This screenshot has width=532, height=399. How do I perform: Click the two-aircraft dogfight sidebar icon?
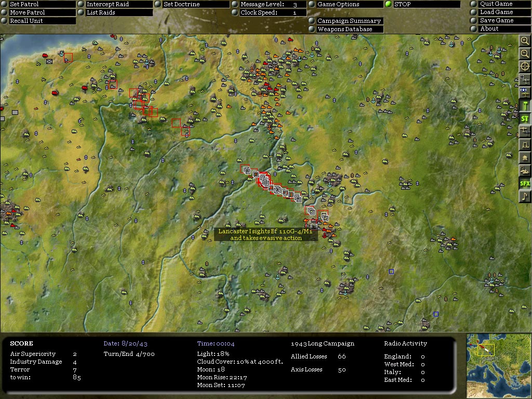coord(525,131)
